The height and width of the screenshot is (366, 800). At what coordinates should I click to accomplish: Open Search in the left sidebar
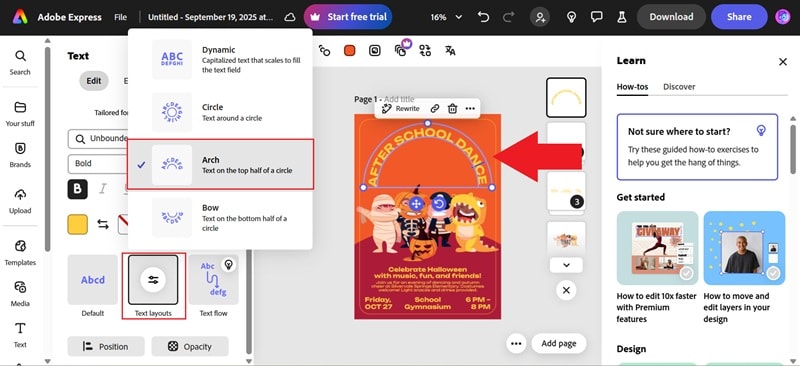coord(20,62)
